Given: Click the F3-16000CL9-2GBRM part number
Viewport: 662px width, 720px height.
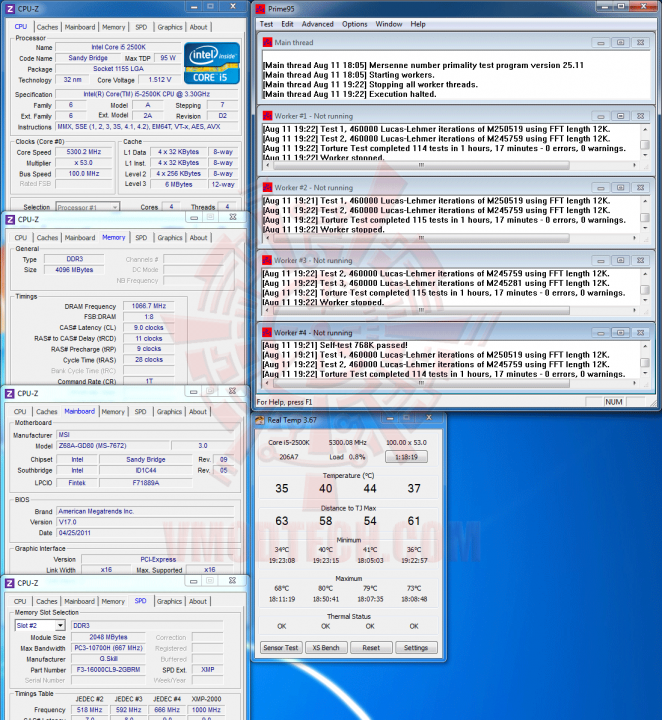Looking at the screenshot, I should (x=108, y=669).
